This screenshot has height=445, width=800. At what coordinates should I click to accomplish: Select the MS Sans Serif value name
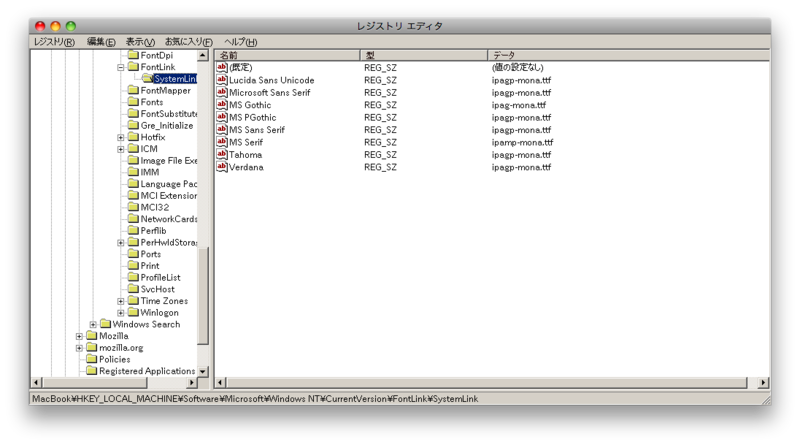[257, 130]
